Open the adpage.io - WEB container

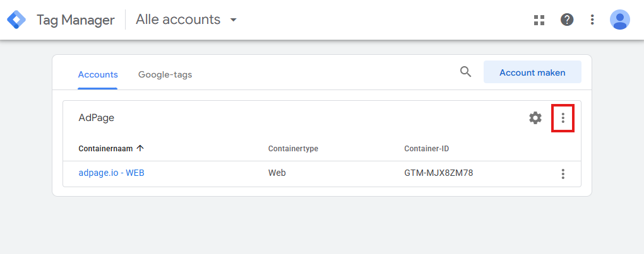coord(111,173)
